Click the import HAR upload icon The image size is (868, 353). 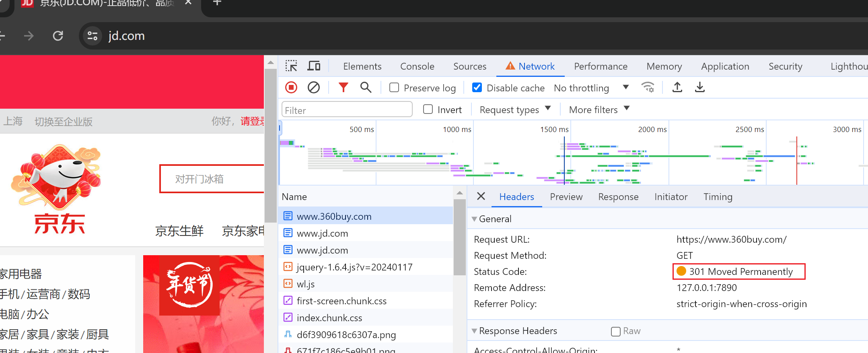click(677, 87)
